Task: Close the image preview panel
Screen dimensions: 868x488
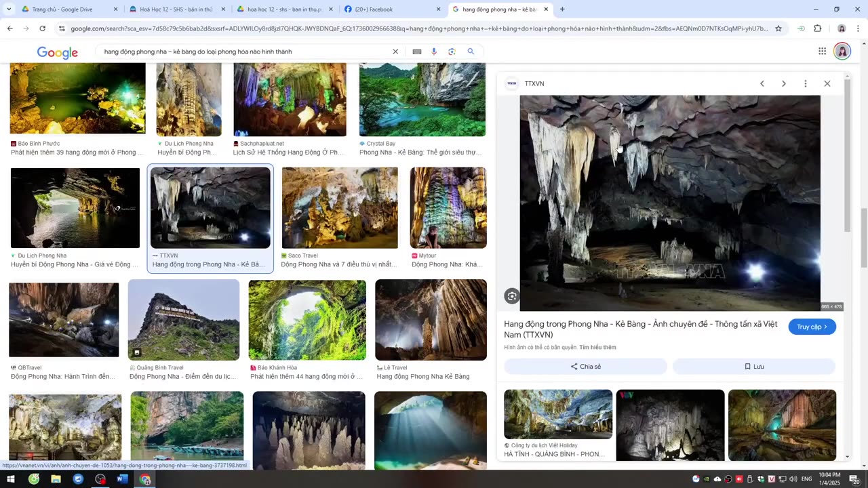Action: tap(827, 83)
